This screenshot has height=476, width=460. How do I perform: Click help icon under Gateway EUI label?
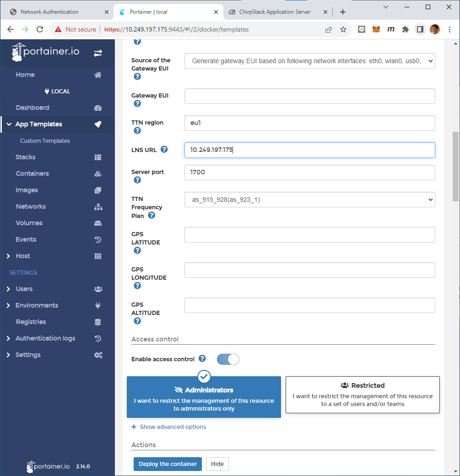(137, 104)
